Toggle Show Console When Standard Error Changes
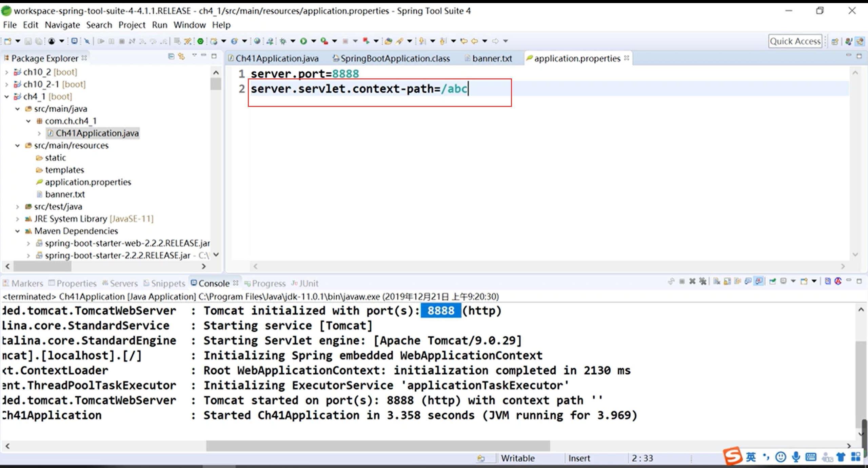Screen dimensions: 868x468 (759, 281)
